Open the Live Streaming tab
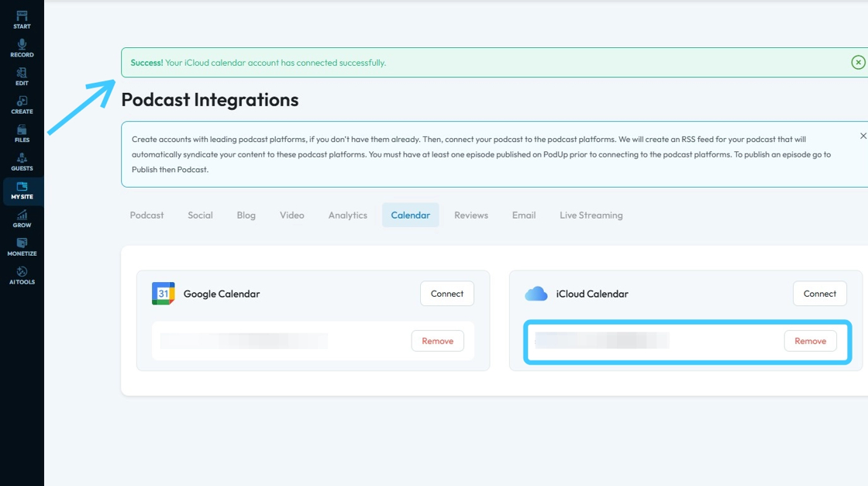The width and height of the screenshot is (868, 486). (x=591, y=215)
